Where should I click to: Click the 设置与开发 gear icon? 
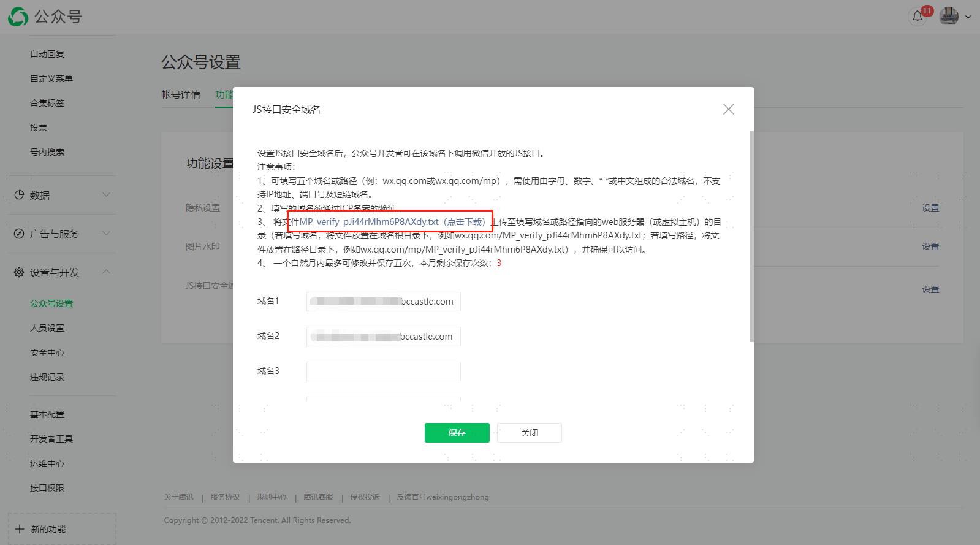tap(19, 272)
